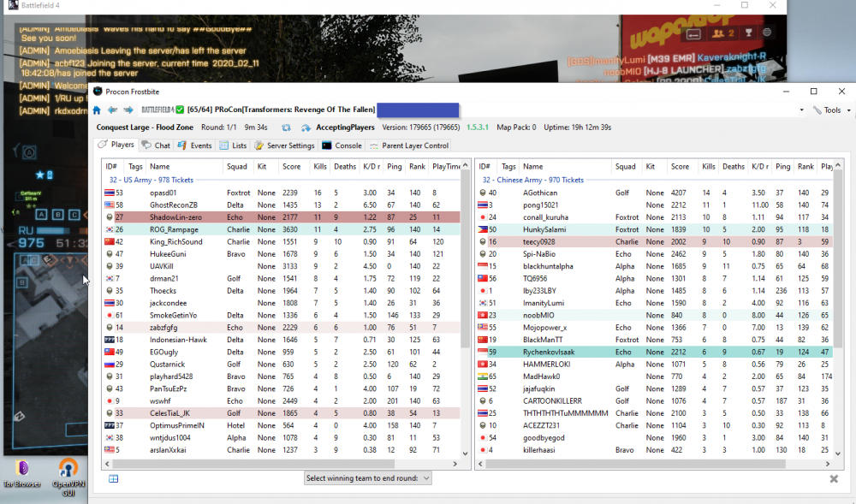
Task: Open the Tor Browser desktop shortcut
Action: tap(22, 469)
